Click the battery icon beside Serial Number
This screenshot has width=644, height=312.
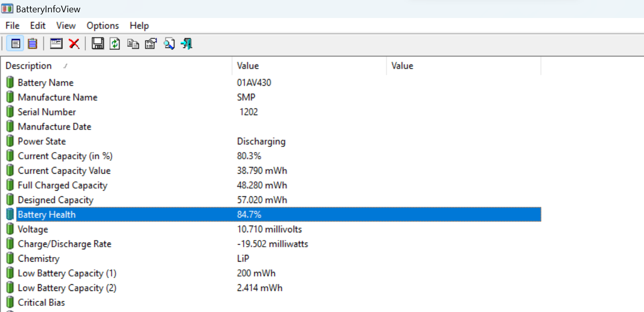[10, 112]
